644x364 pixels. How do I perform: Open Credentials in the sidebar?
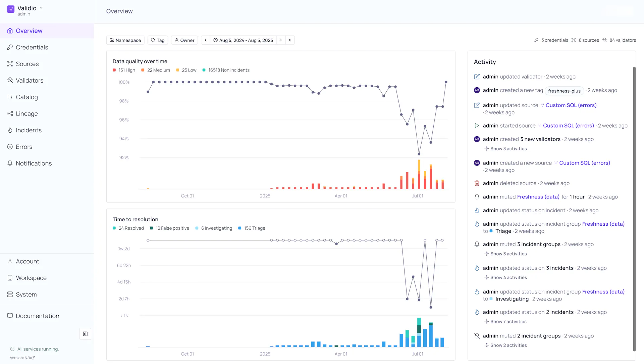point(47,47)
